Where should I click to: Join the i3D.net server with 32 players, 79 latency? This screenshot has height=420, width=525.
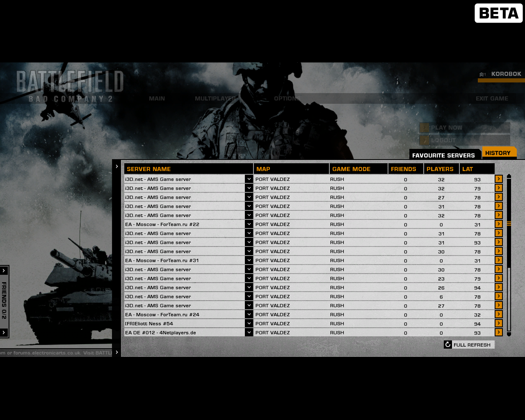[499, 188]
